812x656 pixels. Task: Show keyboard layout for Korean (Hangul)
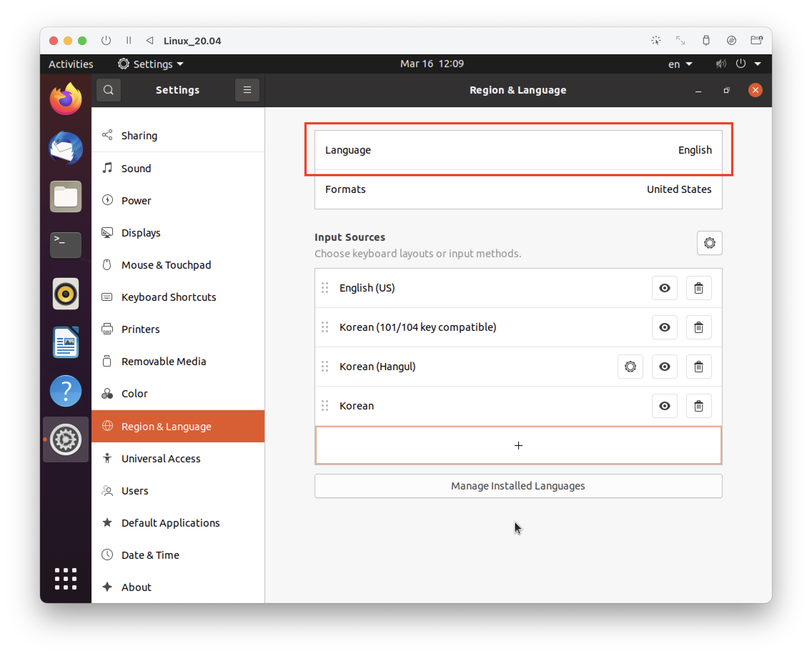coord(664,367)
